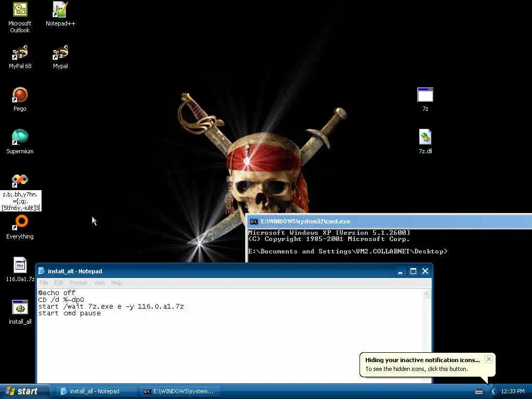
Task: Open the Help menu in Notepad
Action: (x=116, y=283)
